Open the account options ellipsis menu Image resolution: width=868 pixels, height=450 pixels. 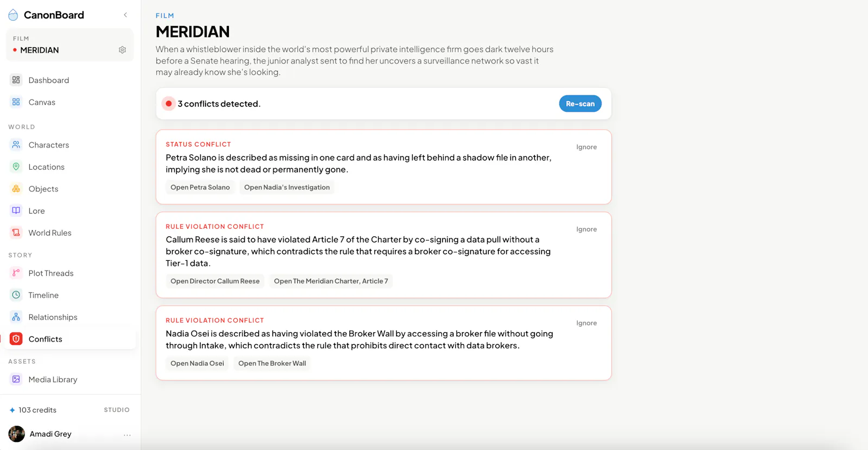tap(127, 435)
